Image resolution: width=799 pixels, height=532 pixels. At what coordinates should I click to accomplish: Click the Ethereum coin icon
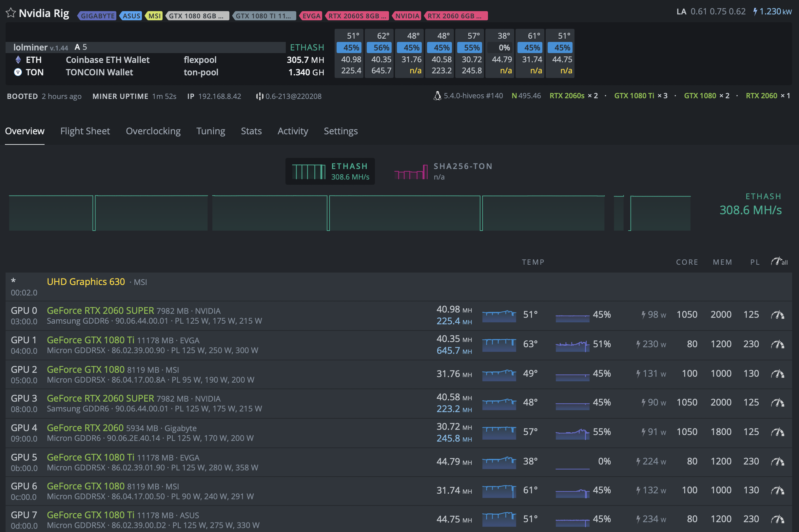[x=18, y=60]
